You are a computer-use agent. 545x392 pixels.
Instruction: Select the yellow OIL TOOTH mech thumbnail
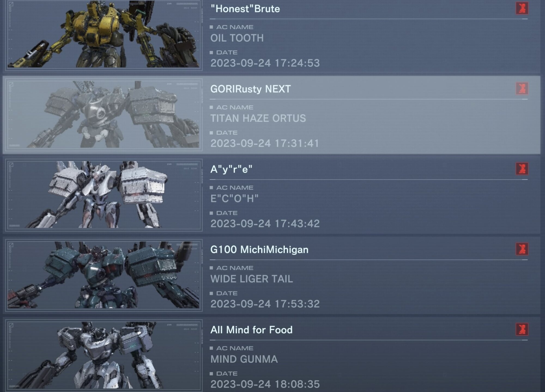pyautogui.click(x=104, y=34)
